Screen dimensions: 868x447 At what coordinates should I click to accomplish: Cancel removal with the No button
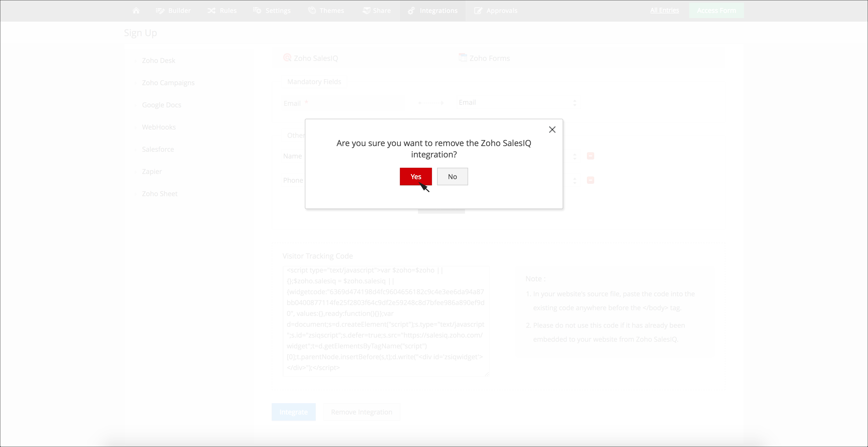452,176
